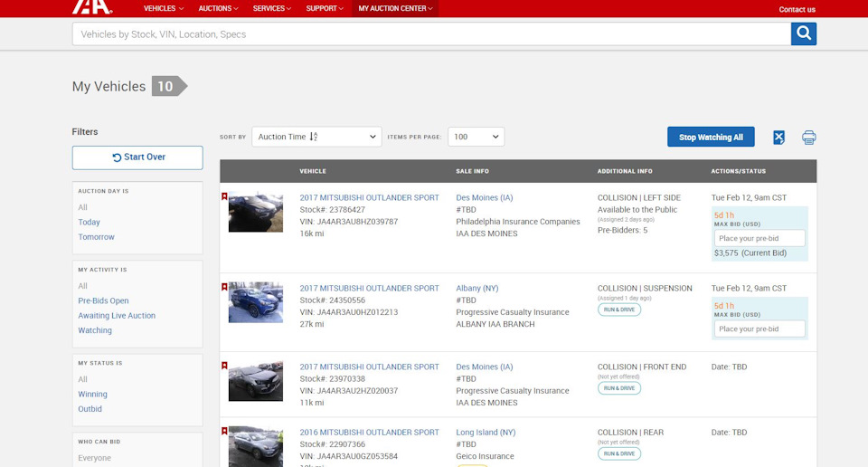Viewport: 868px width, 467px height.
Task: Click the Start Over filter button
Action: 137,157
